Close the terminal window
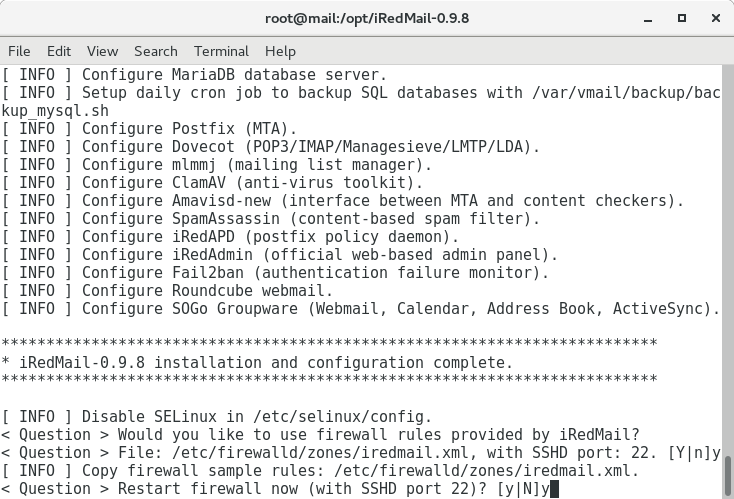Screen dimensions: 734x499 [715, 18]
